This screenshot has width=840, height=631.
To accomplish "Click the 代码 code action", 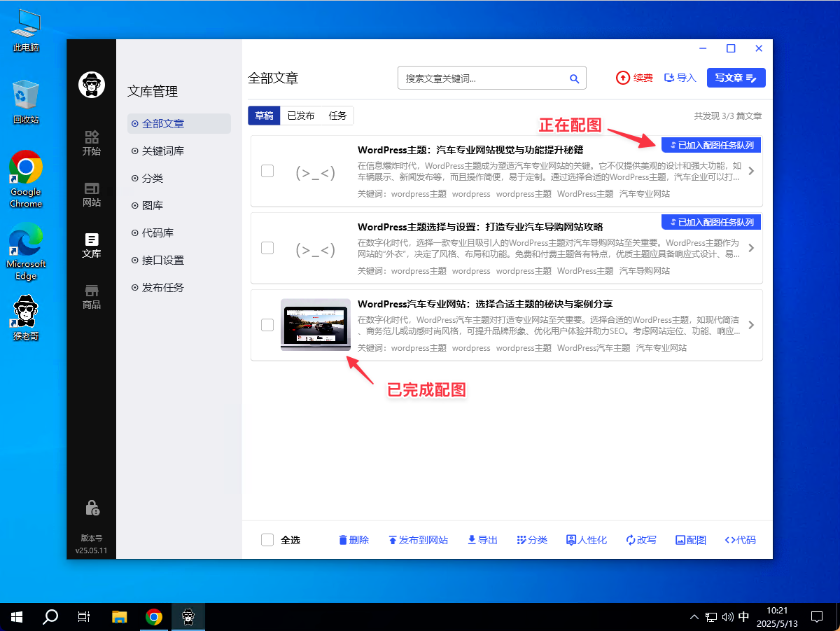I will pos(740,540).
